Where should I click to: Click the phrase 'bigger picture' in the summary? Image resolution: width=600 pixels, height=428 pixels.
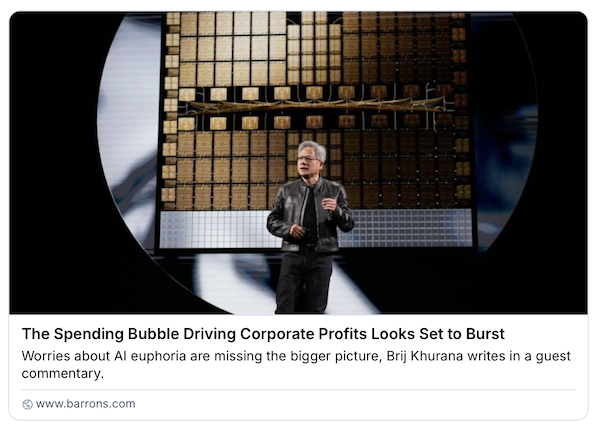click(336, 356)
